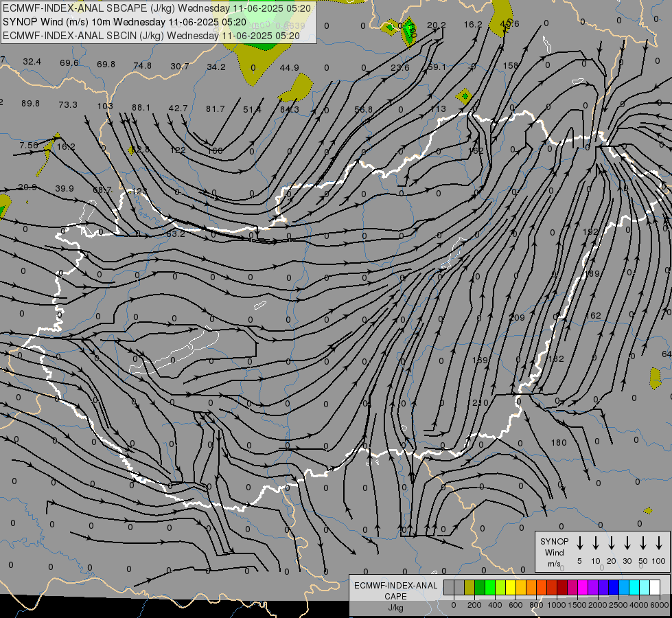Viewport: 672px width, 618px height.
Task: Click the 59.1 CAPE value on map
Action: pyautogui.click(x=437, y=67)
